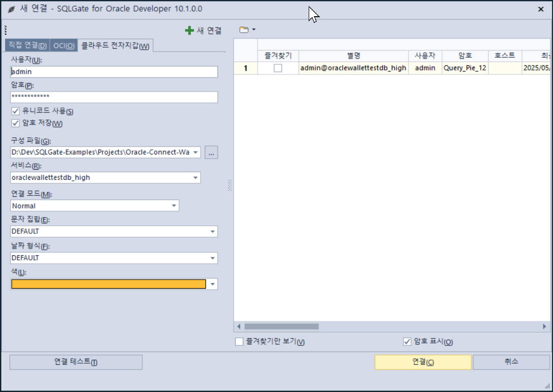553x392 pixels.
Task: Expand the 문자 집합 DEFAULT dropdown
Action: [x=213, y=231]
